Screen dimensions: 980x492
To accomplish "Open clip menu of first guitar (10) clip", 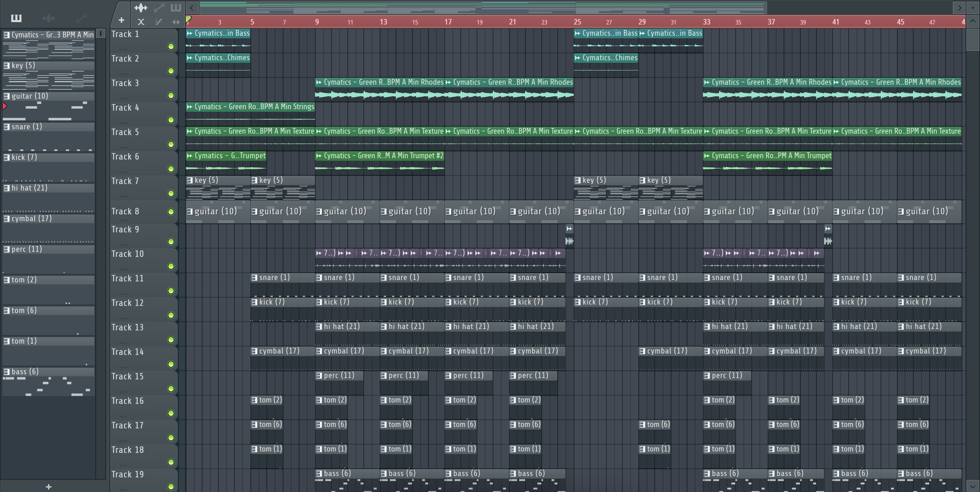I will [190, 212].
